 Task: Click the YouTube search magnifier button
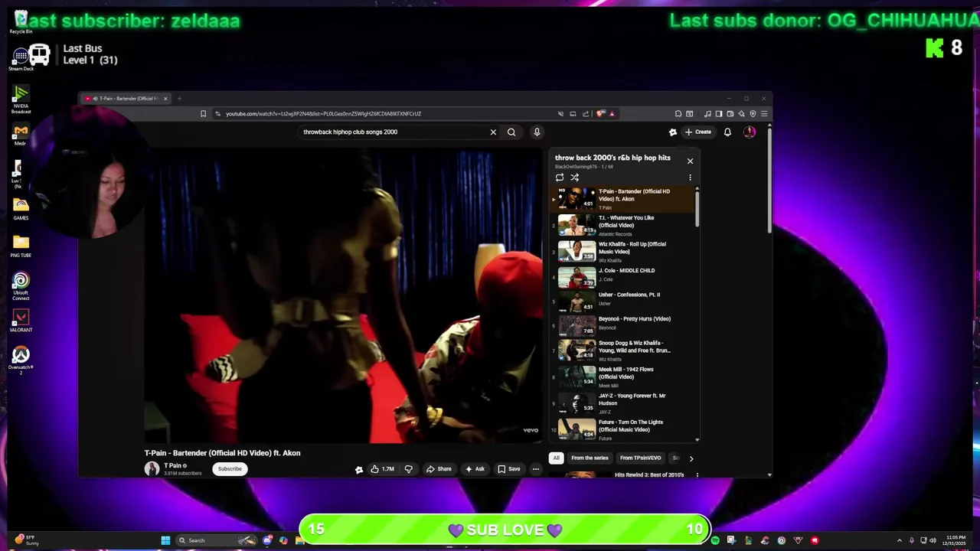pos(511,132)
